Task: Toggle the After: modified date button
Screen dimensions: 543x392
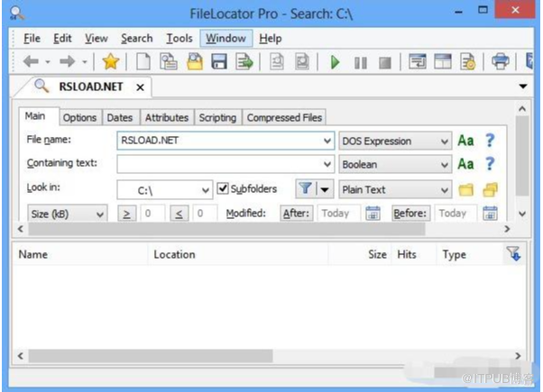Action: (x=296, y=214)
